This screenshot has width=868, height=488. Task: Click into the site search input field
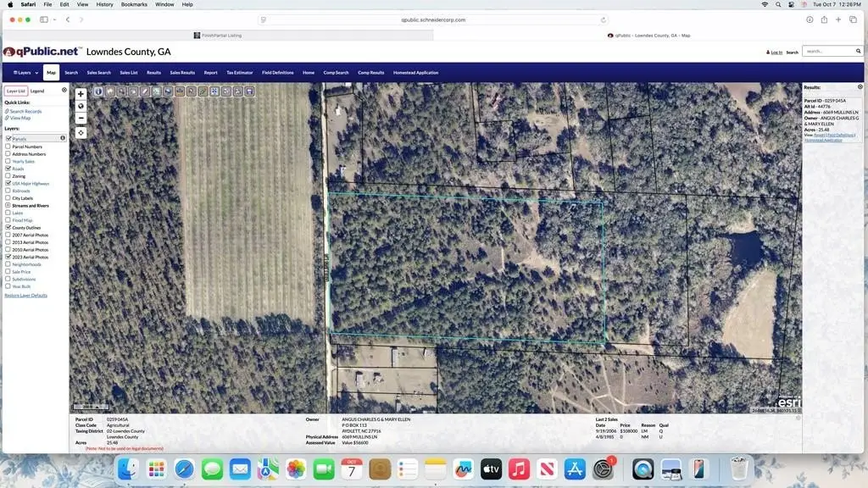click(826, 52)
